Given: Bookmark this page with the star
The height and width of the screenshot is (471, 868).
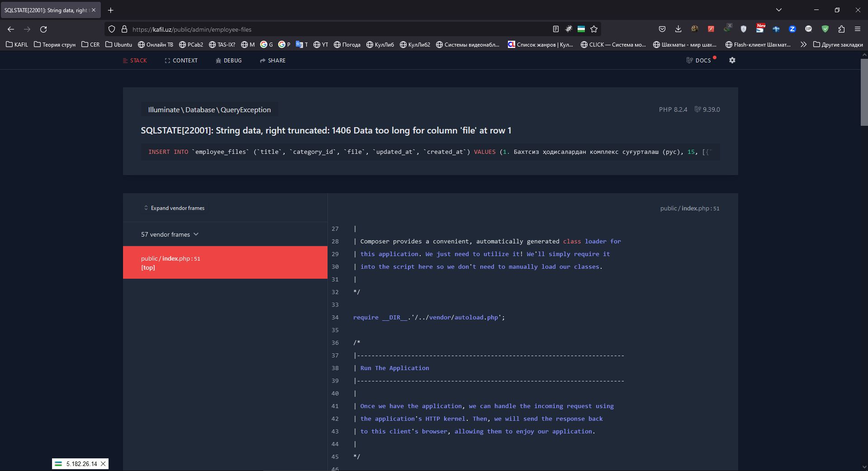Looking at the screenshot, I should (594, 29).
